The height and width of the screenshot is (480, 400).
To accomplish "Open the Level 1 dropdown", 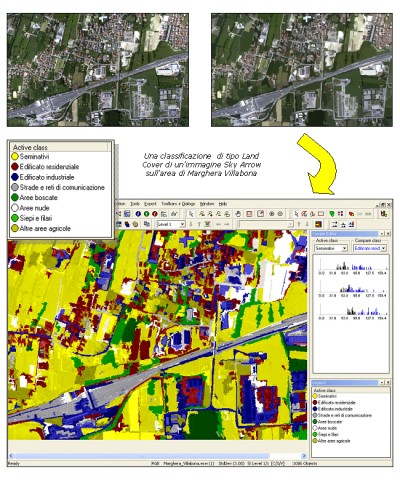I will [x=171, y=224].
